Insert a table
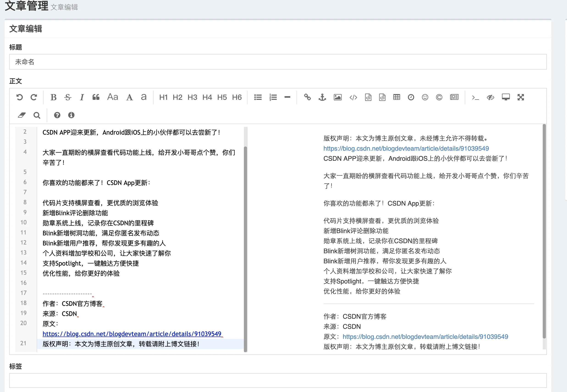 coord(396,97)
